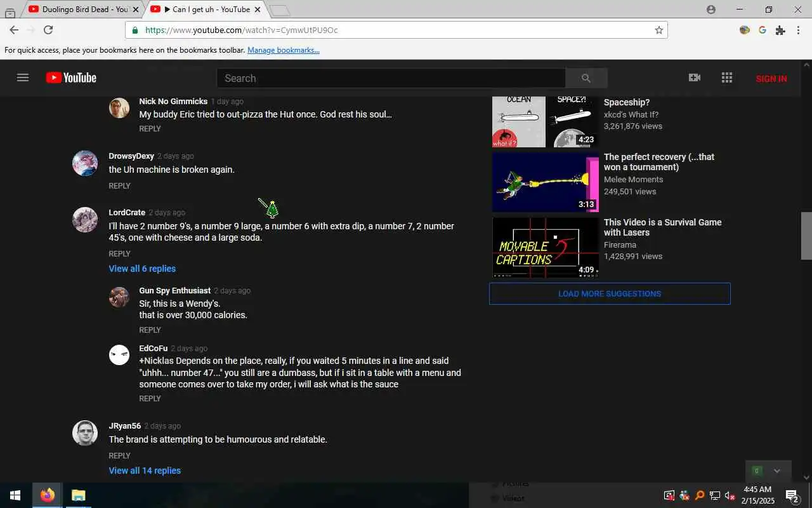This screenshot has width=812, height=508.
Task: Reply to Nick No Gimmicks' comment
Action: (150, 128)
